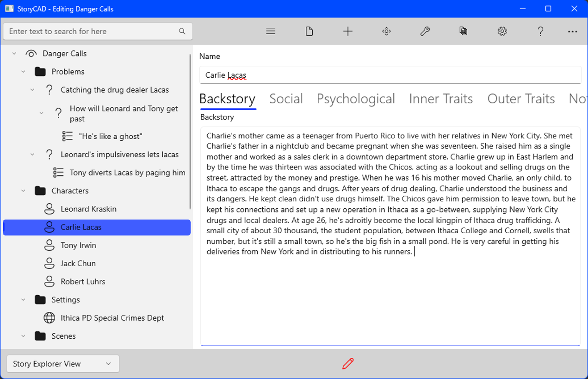Collapse the Characters folder chevron
This screenshot has height=379, width=588.
pos(23,191)
